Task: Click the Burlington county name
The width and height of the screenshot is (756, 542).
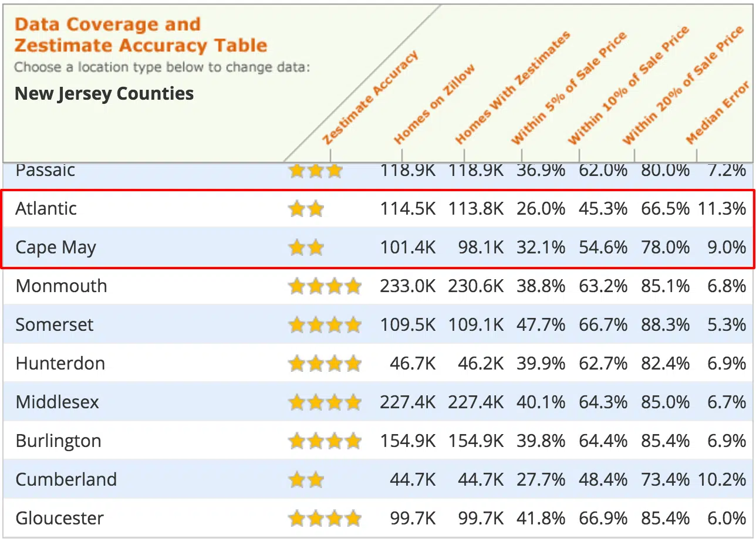Action: click(59, 441)
